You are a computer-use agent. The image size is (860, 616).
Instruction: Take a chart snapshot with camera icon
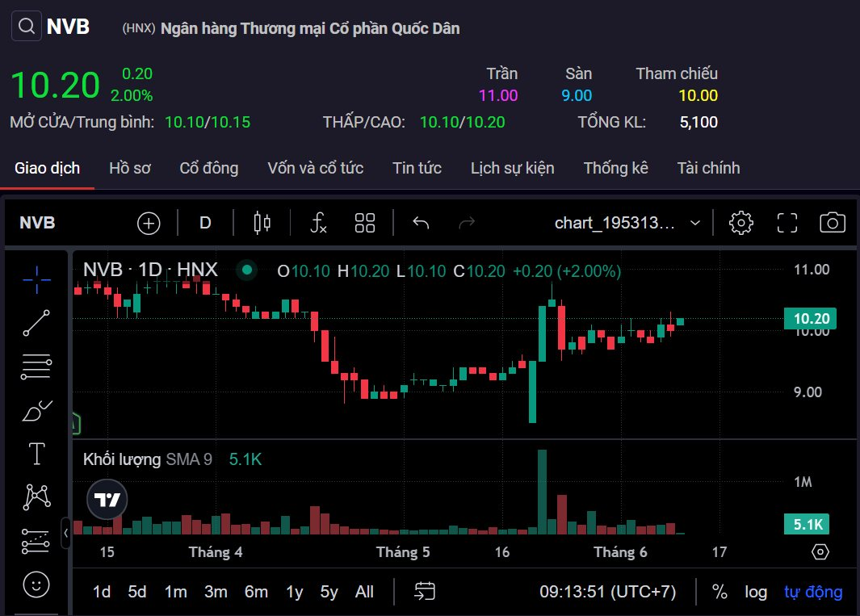(x=832, y=224)
